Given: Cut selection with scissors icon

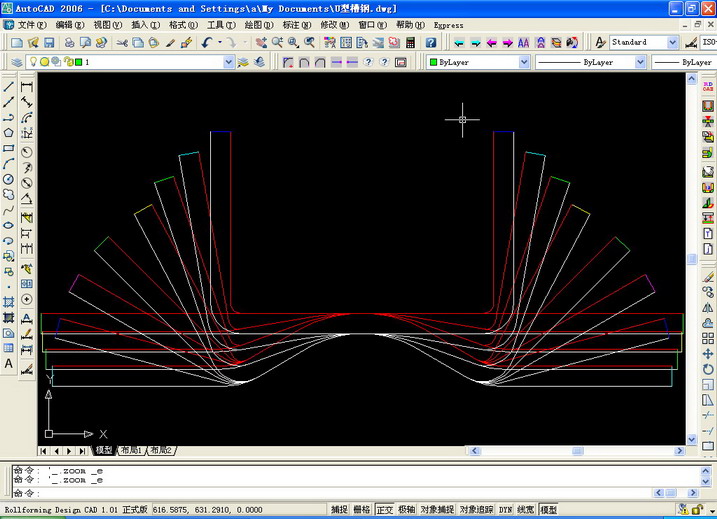Looking at the screenshot, I should 122,43.
